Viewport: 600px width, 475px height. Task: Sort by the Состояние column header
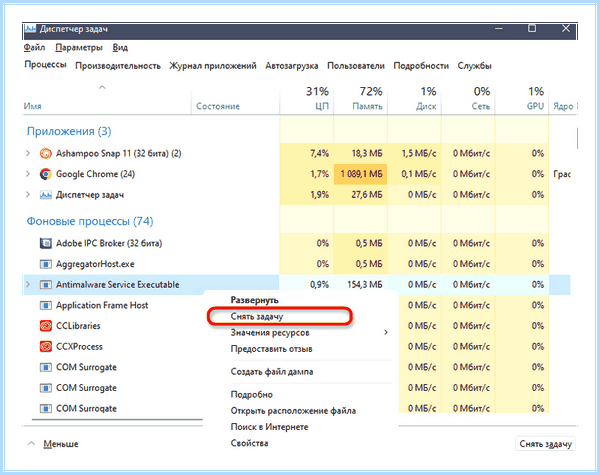[218, 106]
